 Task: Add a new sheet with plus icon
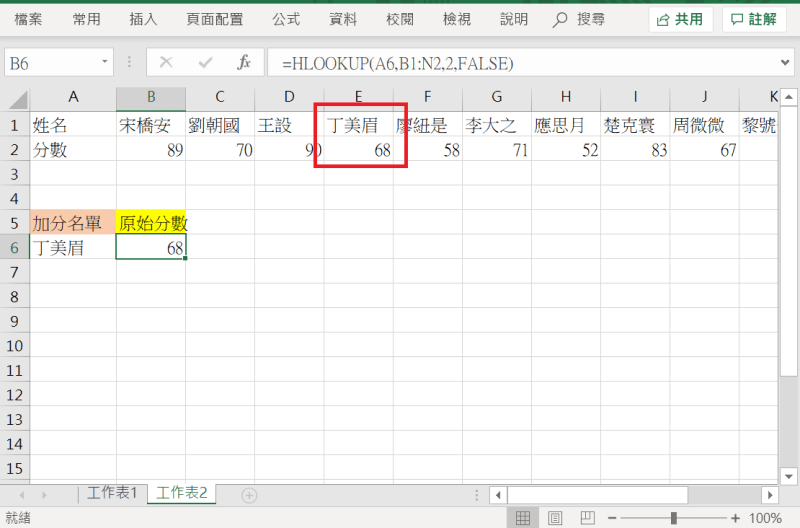249,495
